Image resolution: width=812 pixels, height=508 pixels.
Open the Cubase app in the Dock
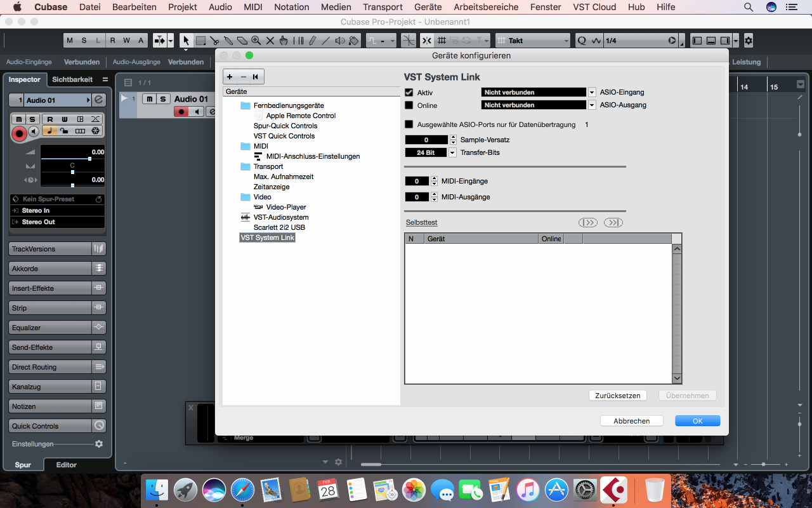614,490
